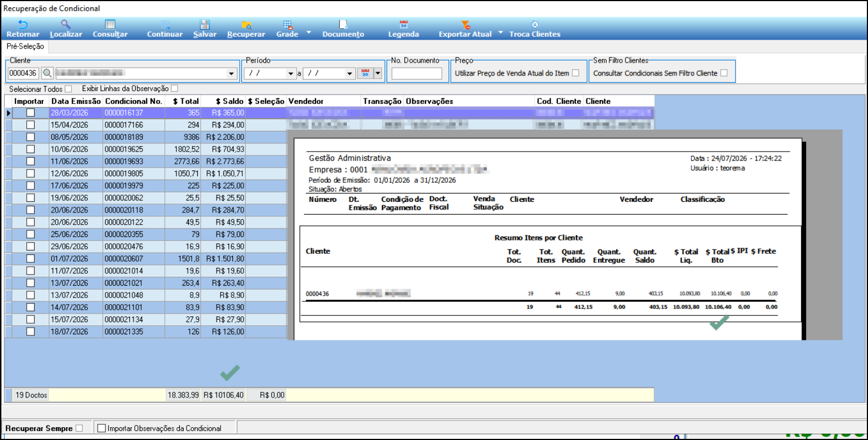The height and width of the screenshot is (440, 868).
Task: Enable the Selecionar Todos checkbox
Action: click(68, 89)
